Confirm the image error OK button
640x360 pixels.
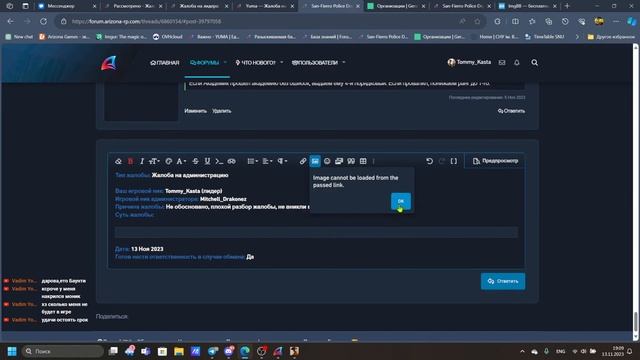401,201
